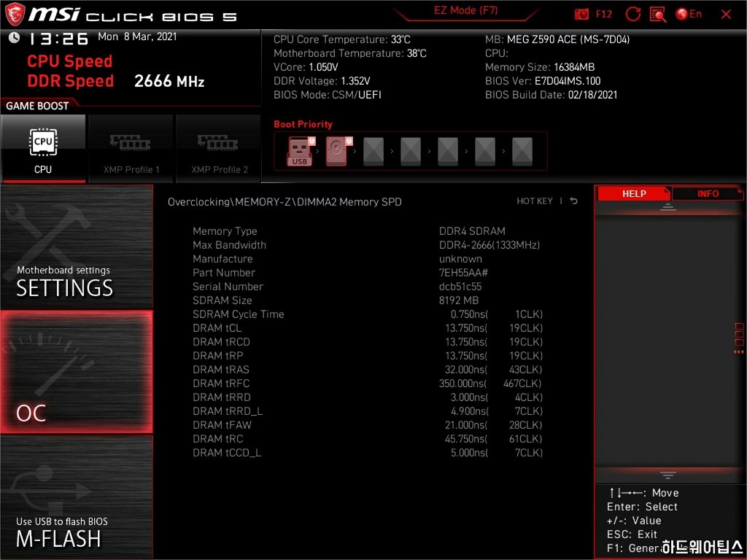The image size is (747, 560).
Task: Click the DRAM tRFC row
Action: click(368, 383)
